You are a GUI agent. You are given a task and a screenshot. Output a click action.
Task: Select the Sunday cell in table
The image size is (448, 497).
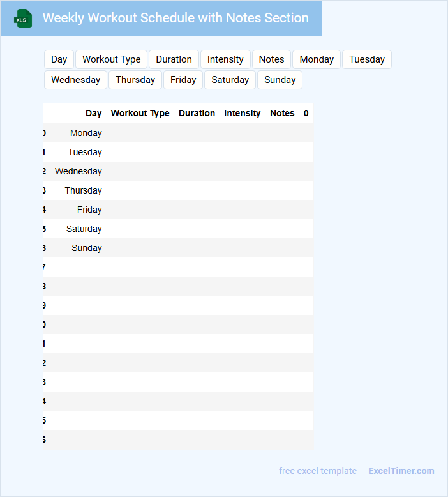tap(87, 248)
